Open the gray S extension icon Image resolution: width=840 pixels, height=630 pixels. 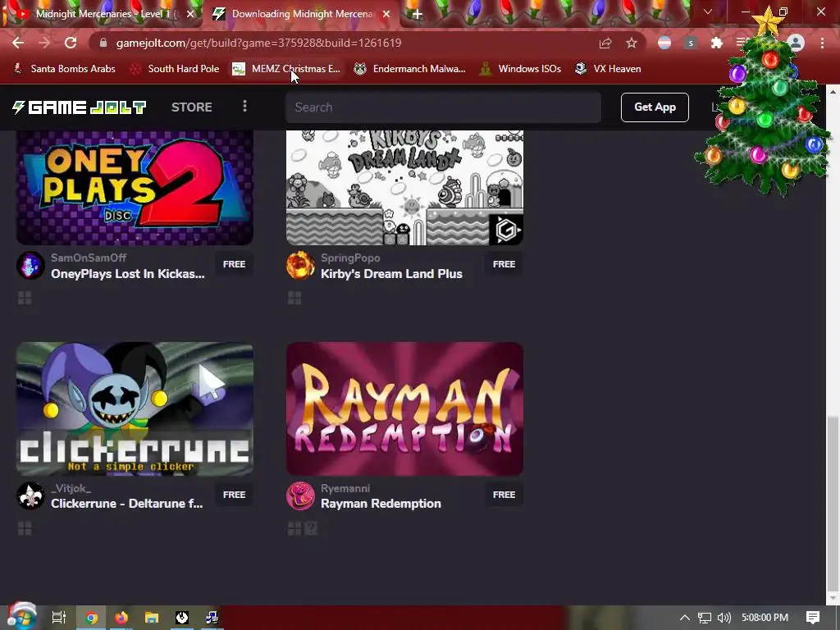tap(691, 43)
